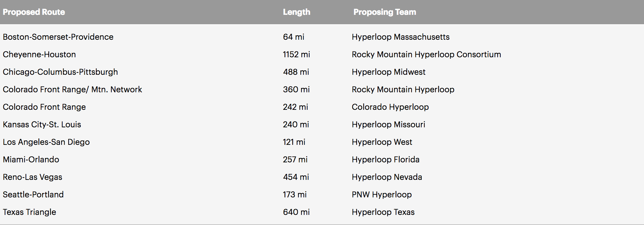Screen dimensions: 644x225
Task: Click the Proposed Route column header
Action: coord(34,12)
